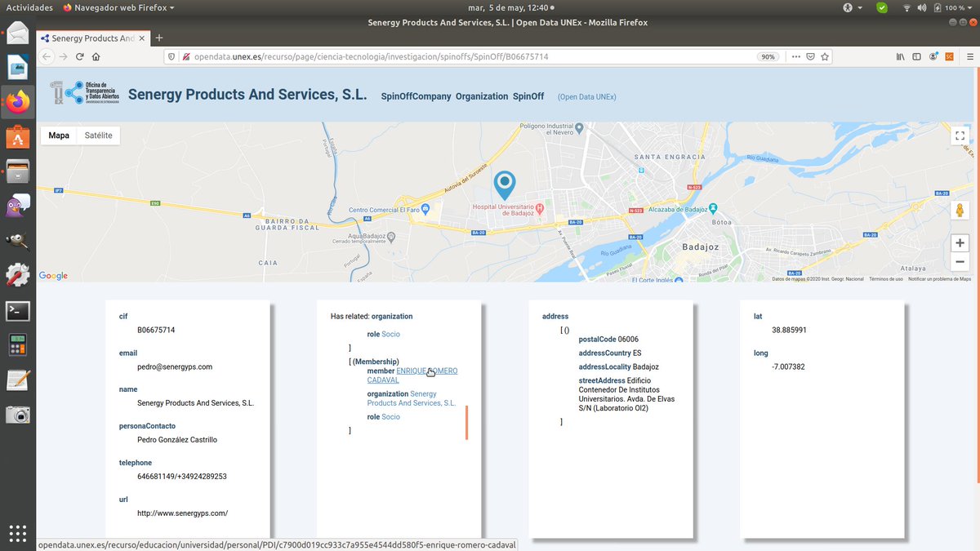
Task: Click the Street View pegman on the map
Action: tap(960, 210)
